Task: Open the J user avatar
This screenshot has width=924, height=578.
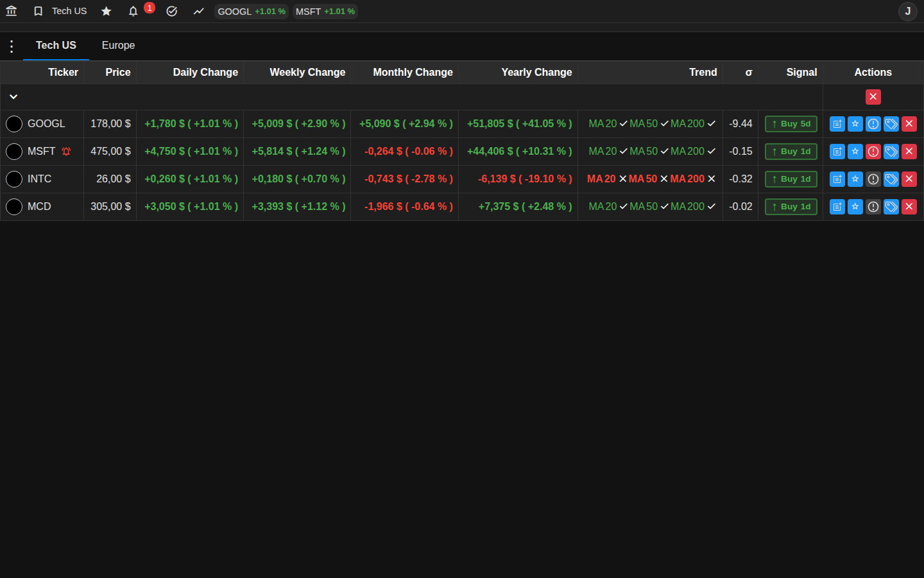Action: pyautogui.click(x=907, y=11)
